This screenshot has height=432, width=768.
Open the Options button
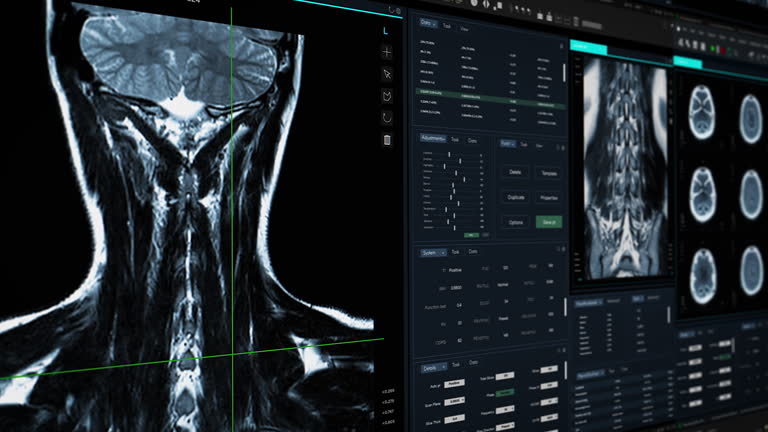click(x=515, y=222)
